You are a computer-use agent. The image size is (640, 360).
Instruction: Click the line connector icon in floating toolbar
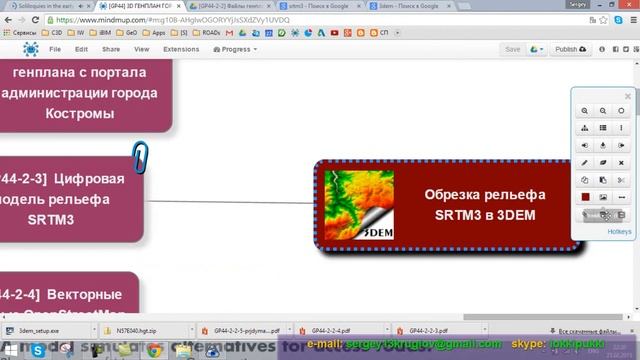click(621, 197)
